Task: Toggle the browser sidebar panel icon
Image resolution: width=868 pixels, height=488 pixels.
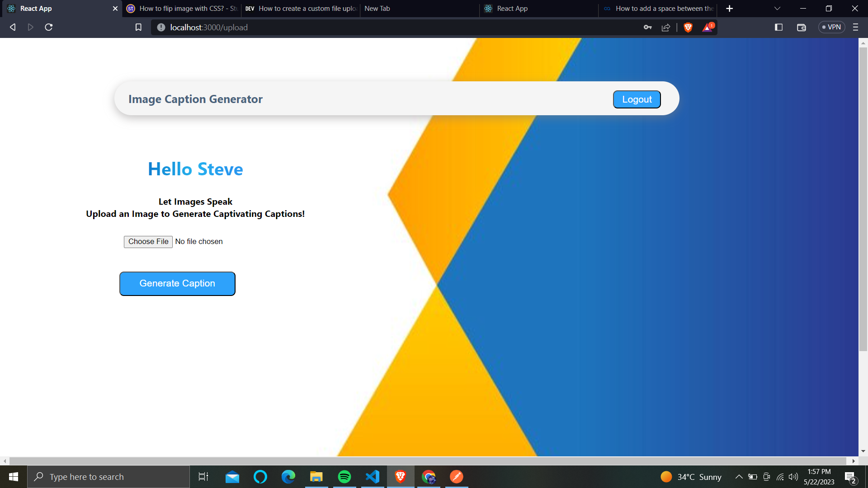Action: point(778,28)
